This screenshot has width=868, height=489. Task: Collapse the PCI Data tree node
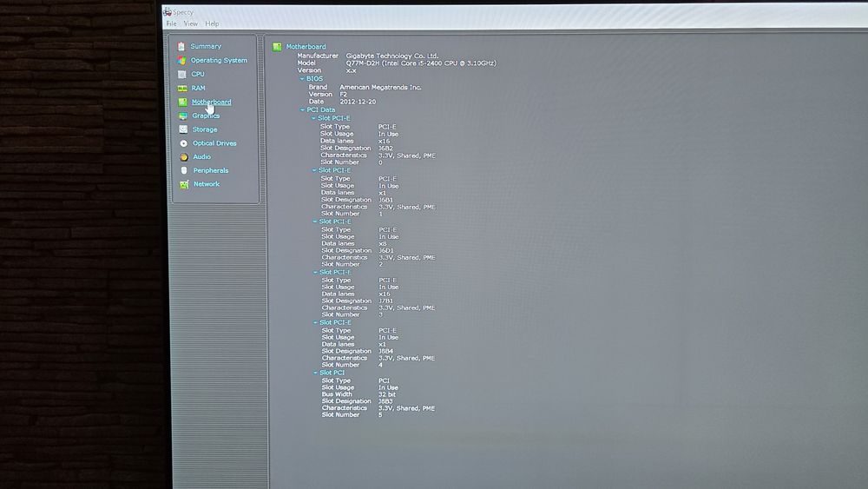pos(302,110)
